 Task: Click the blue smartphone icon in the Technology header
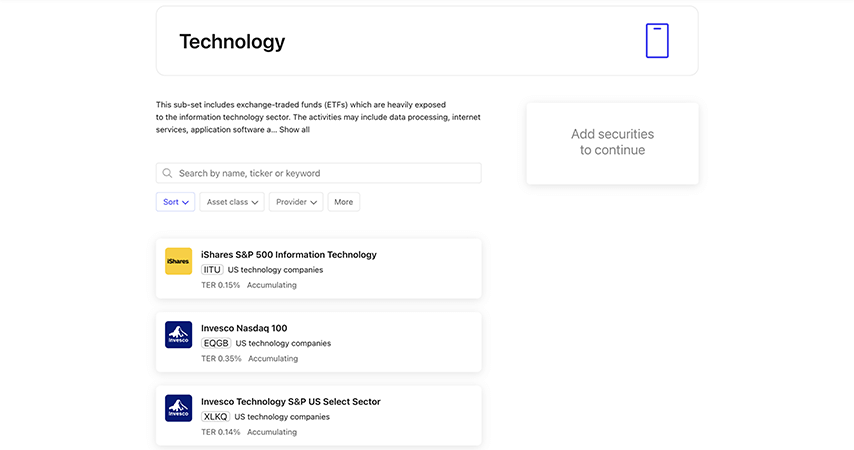click(657, 41)
